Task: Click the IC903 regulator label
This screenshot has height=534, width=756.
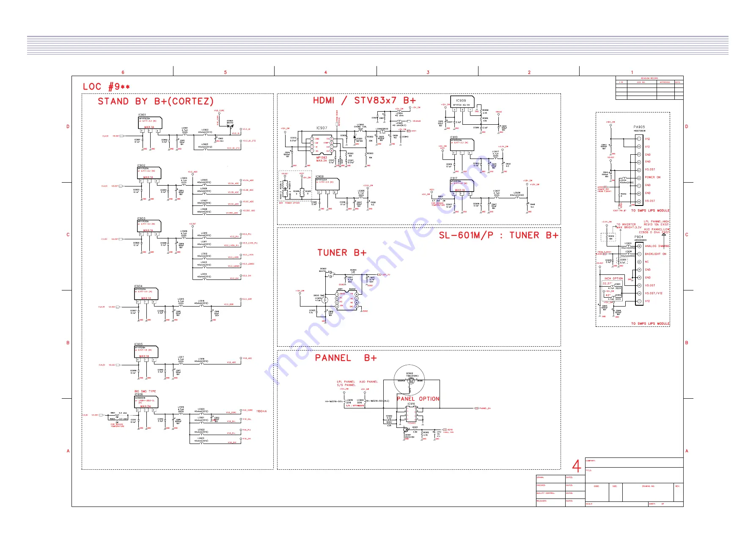Action: point(141,219)
